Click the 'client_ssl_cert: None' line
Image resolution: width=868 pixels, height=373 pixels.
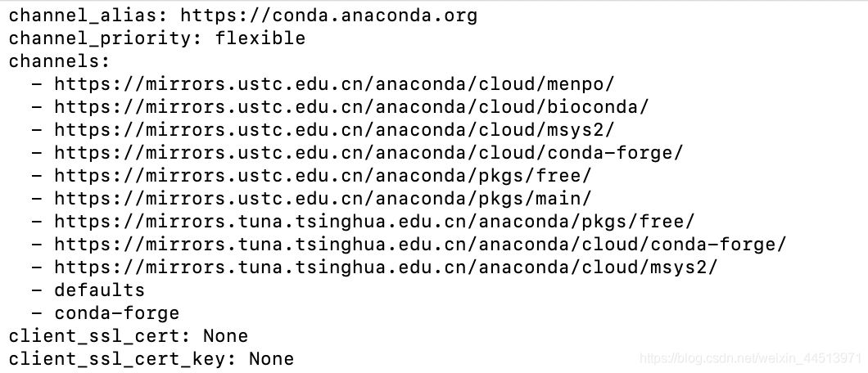129,335
